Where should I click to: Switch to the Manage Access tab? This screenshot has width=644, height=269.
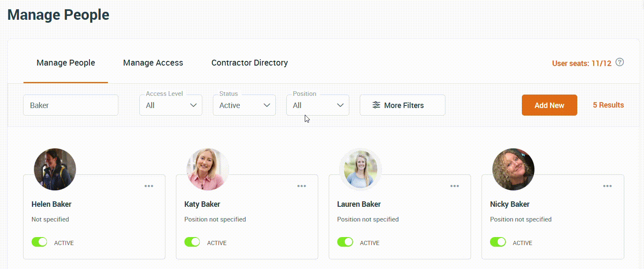pos(153,63)
